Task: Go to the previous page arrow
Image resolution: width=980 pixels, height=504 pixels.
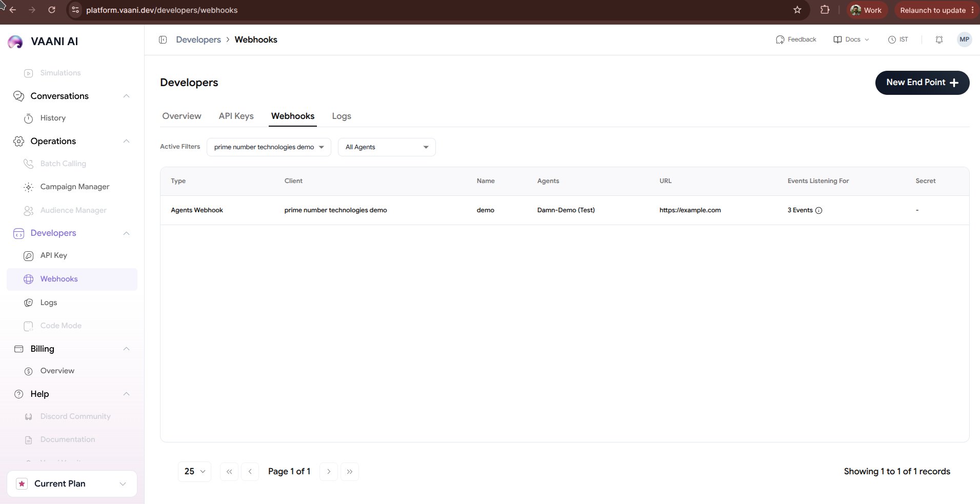Action: (250, 472)
